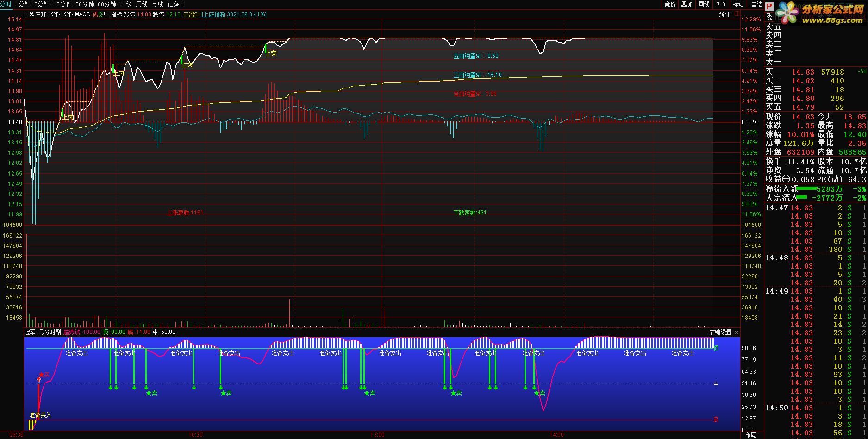Open the 指标 indicator menu
The height and width of the screenshot is (439, 868).
pos(116,14)
